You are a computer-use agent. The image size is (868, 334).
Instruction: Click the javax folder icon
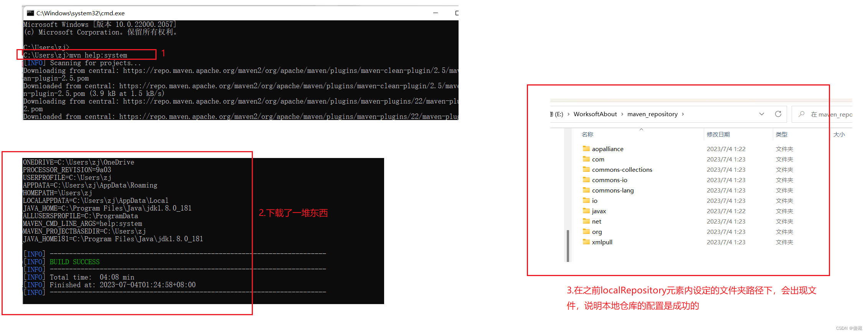(x=586, y=211)
